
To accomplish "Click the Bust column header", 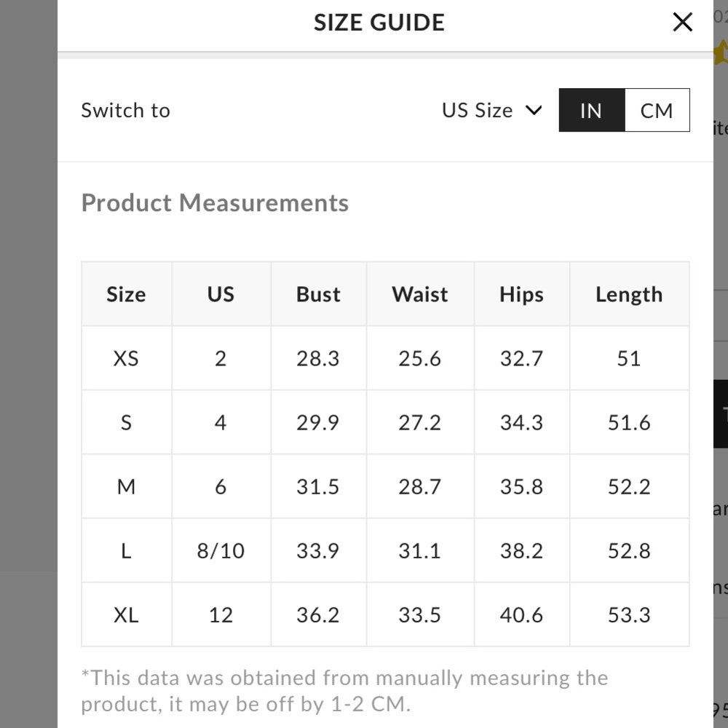I will tap(319, 294).
